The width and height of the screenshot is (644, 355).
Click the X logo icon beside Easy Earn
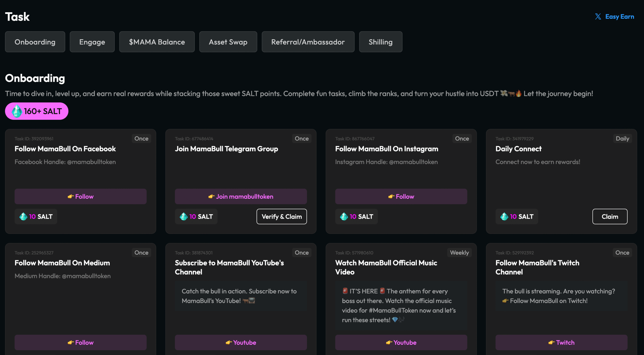click(x=598, y=17)
